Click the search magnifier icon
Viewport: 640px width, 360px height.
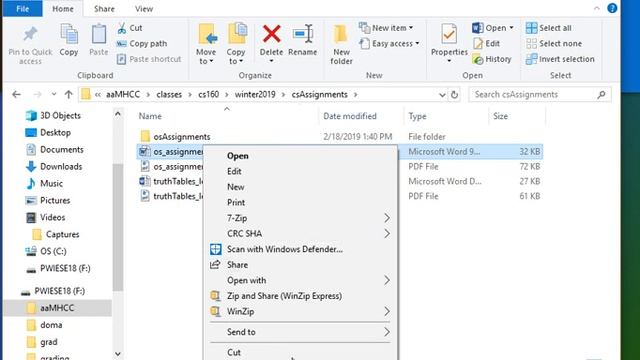click(x=601, y=95)
